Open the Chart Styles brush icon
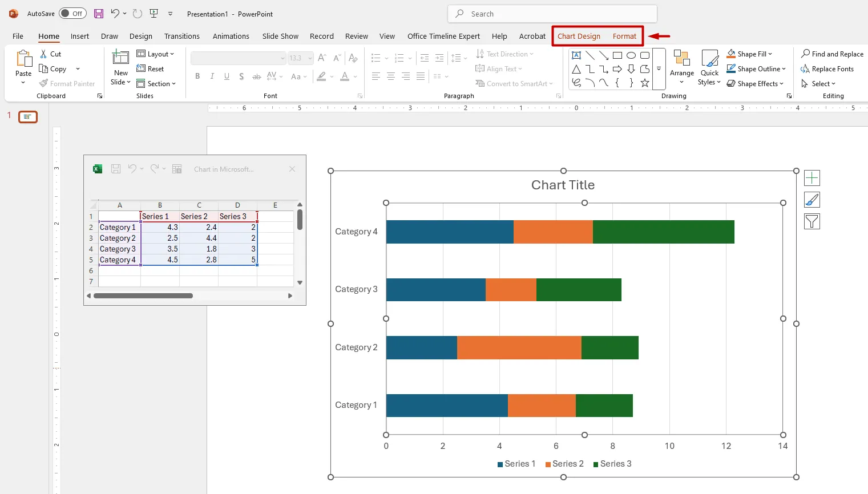Screen dimensions: 868x494 click(812, 200)
